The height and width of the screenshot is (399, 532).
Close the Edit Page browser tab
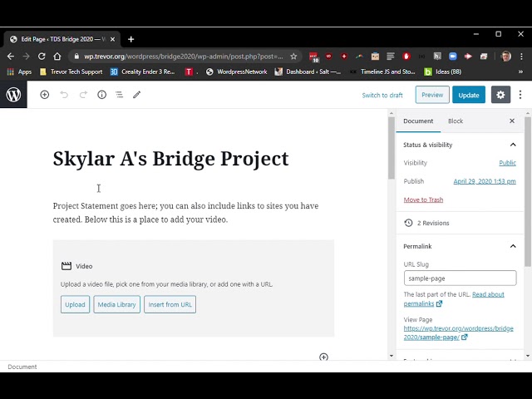tap(113, 39)
